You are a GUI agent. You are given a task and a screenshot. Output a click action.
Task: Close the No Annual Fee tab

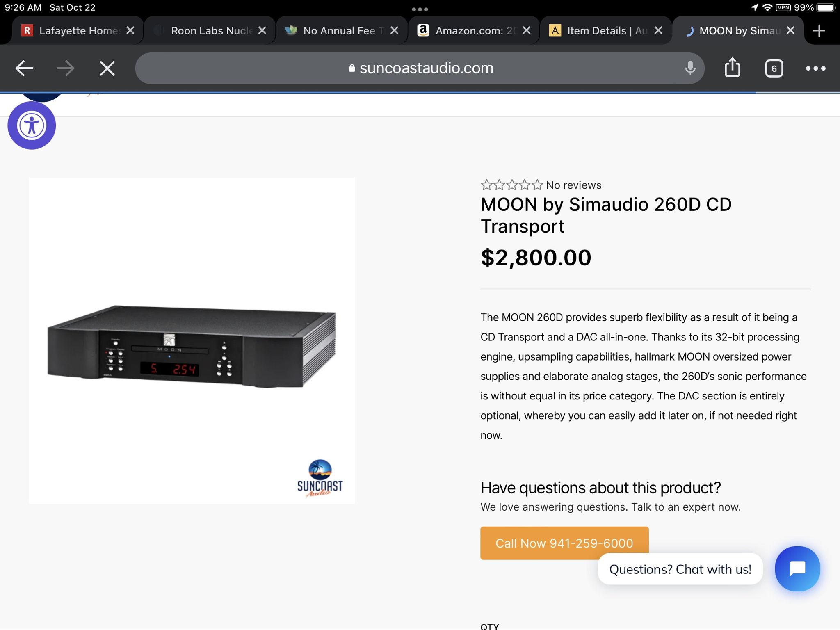[x=394, y=31]
